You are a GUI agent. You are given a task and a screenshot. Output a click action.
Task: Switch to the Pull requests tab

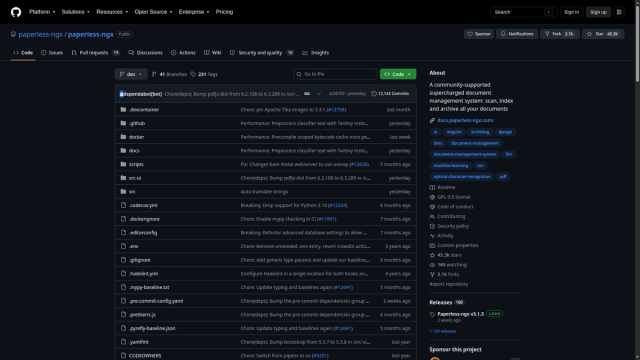tap(96, 53)
